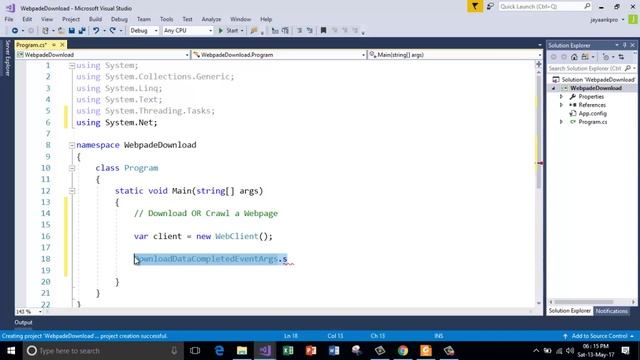Click the Redo arrow icon
640x360 pixels.
[x=113, y=31]
